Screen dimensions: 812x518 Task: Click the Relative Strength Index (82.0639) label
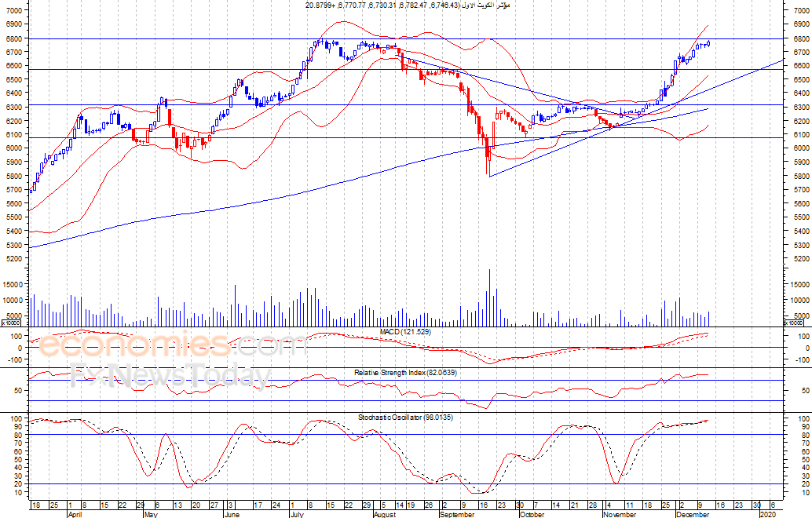click(x=405, y=373)
